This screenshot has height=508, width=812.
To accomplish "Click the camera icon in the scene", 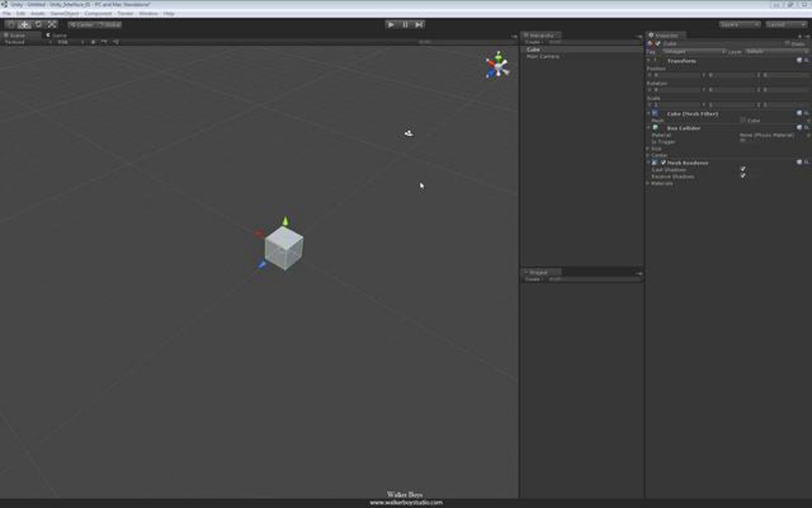I will 409,133.
